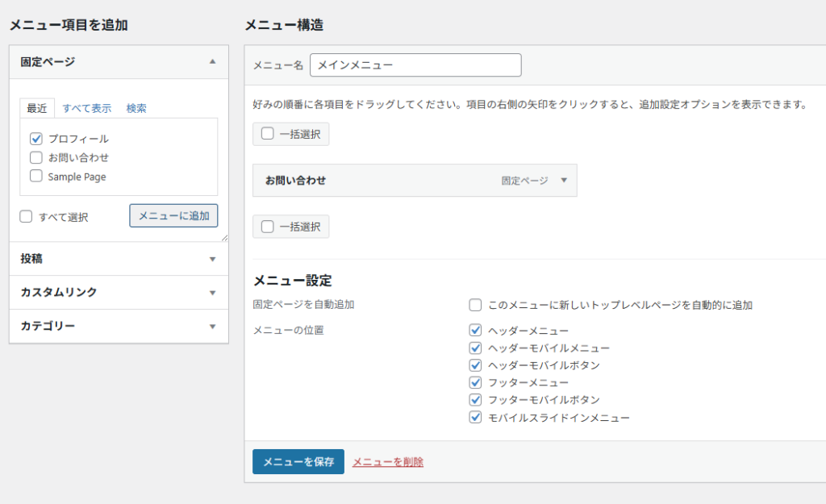Expand the 投稿 section
The height and width of the screenshot is (504, 826).
pos(212,259)
